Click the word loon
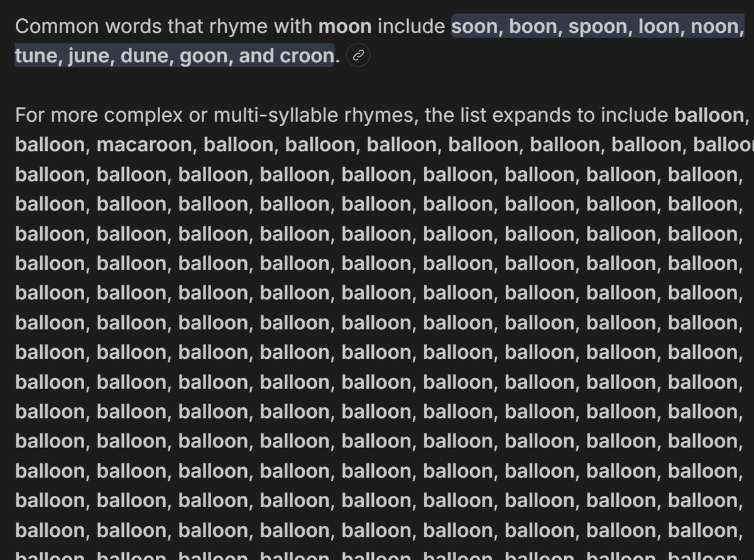Image resolution: width=754 pixels, height=560 pixels. (660, 26)
